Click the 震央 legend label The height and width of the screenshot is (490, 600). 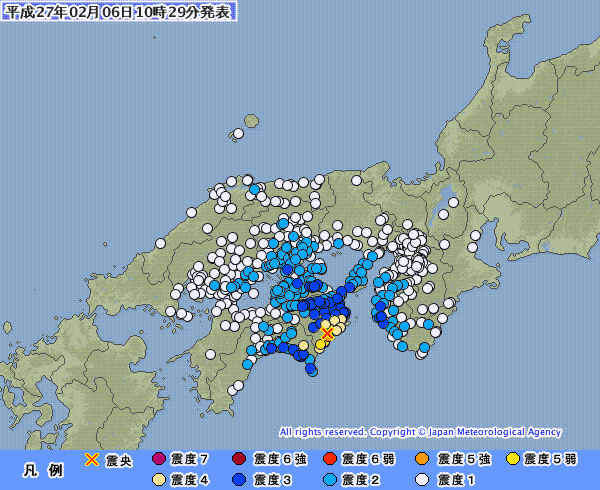tap(119, 461)
